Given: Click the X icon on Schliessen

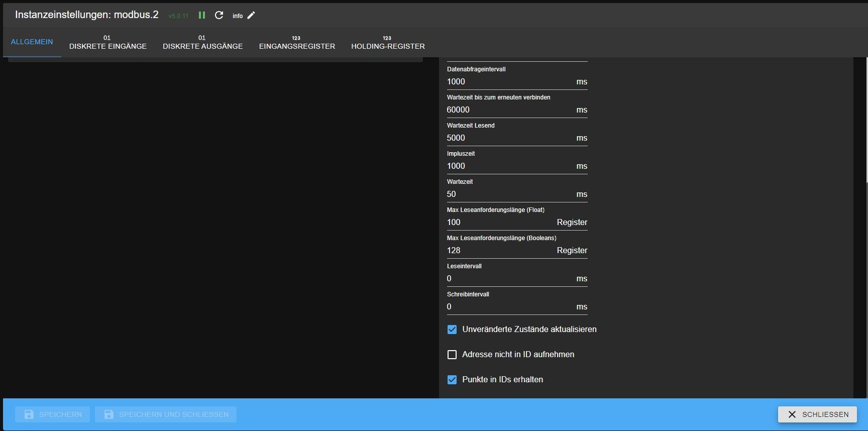Looking at the screenshot, I should point(792,414).
